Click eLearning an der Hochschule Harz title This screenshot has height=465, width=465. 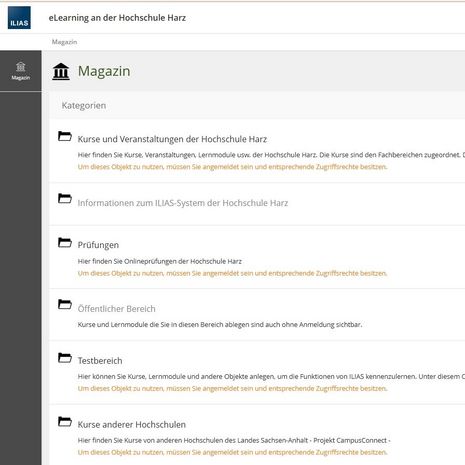[x=117, y=18]
